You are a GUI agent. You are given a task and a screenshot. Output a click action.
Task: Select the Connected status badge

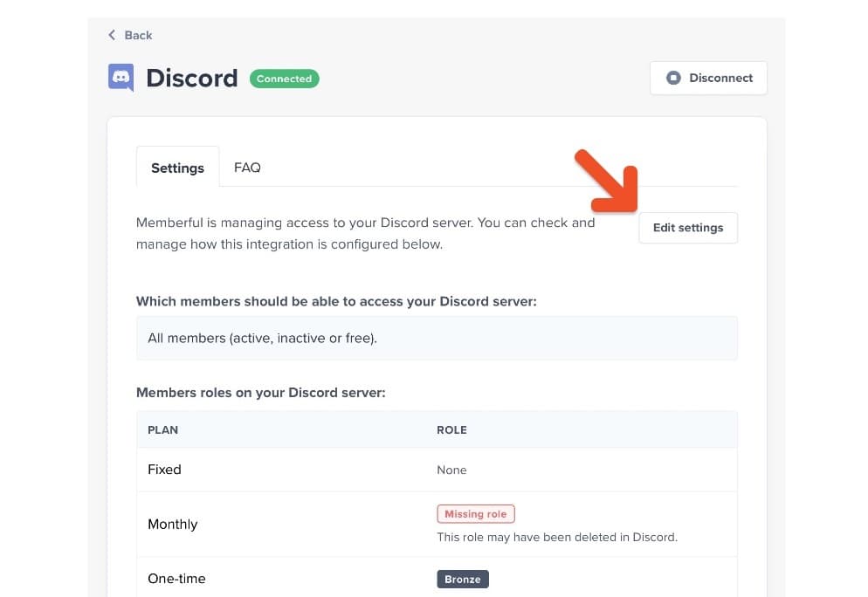tap(284, 78)
